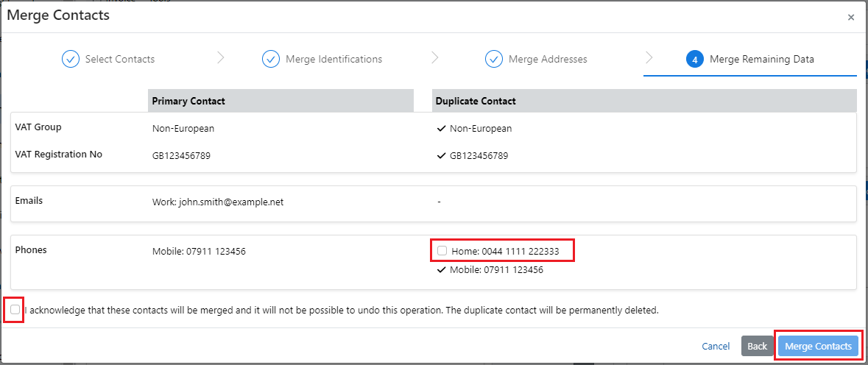The image size is (868, 365).
Task: Click the checkmark circle beside Select Contacts
Action: [x=70, y=59]
